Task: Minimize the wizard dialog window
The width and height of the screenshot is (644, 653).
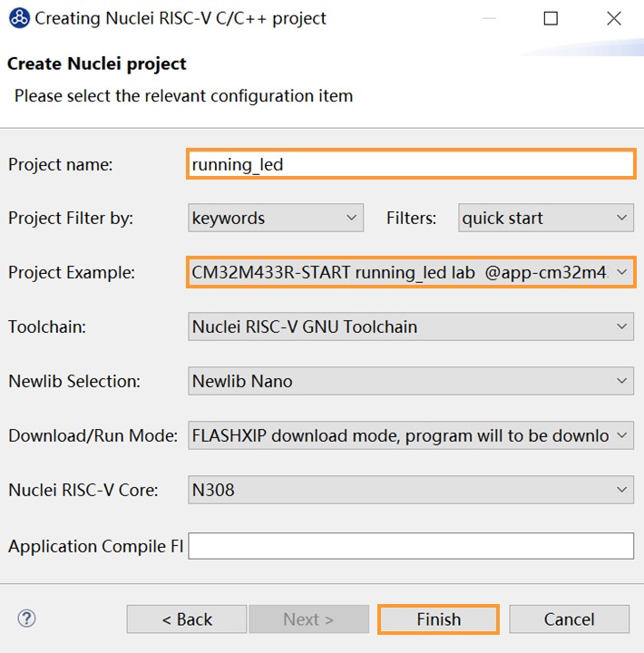Action: (489, 18)
